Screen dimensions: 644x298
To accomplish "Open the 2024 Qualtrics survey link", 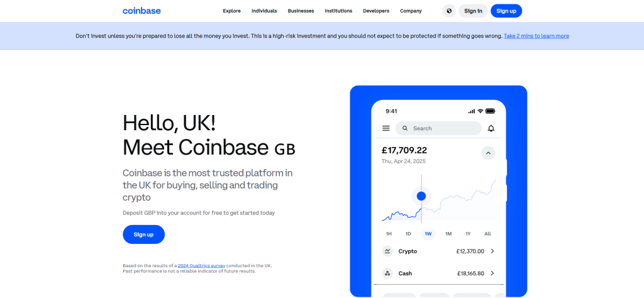I will 201,265.
